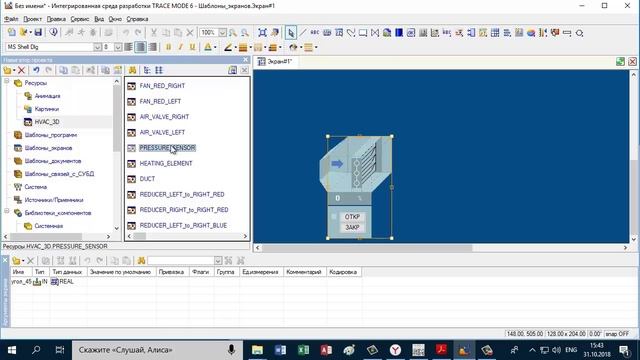Select Источники/Приемники tree item
Screen dimensions: 640x360
coord(54,200)
